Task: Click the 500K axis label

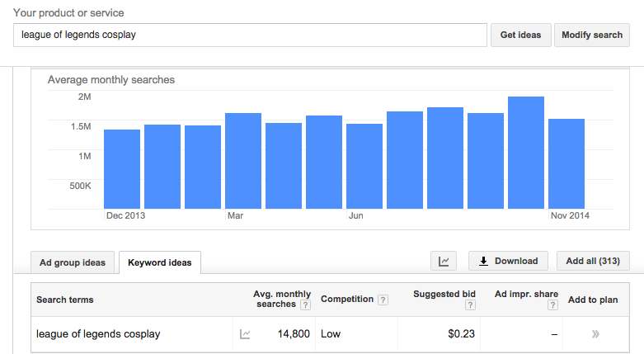Action: [x=81, y=186]
